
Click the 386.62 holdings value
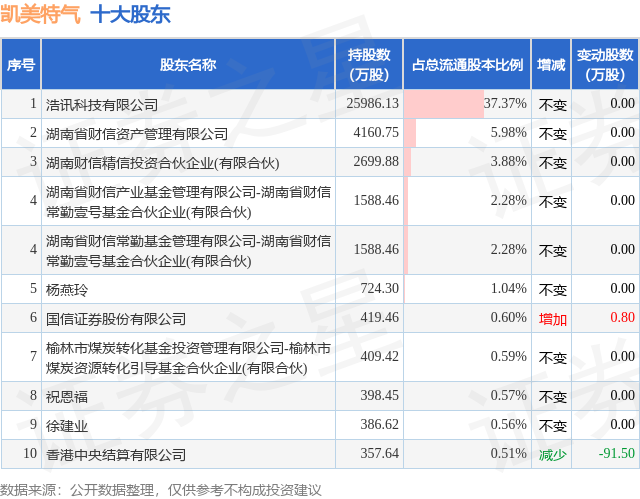379,424
